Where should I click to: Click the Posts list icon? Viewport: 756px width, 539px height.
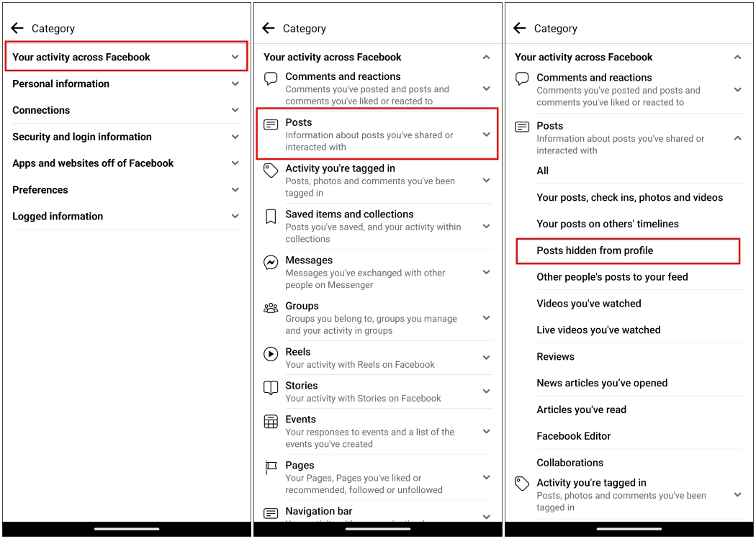tap(270, 123)
